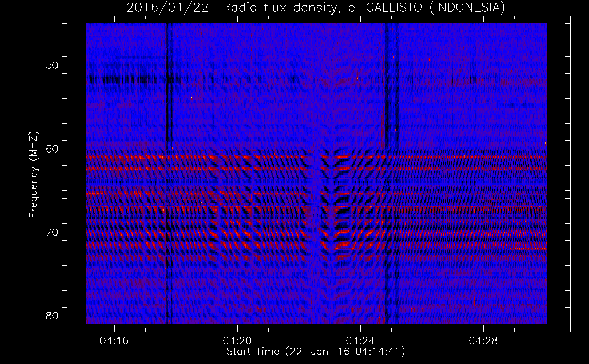Click the 04:24 time tick label

click(360, 341)
